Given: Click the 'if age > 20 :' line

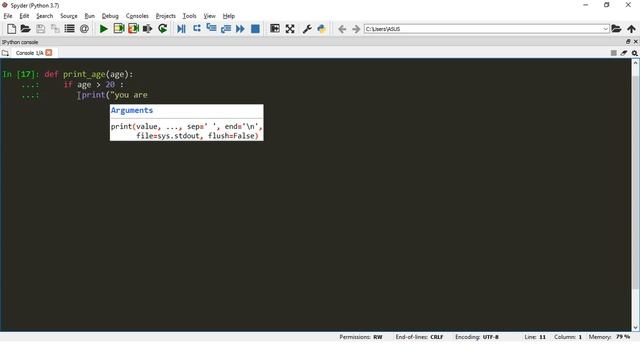Looking at the screenshot, I should (x=93, y=84).
